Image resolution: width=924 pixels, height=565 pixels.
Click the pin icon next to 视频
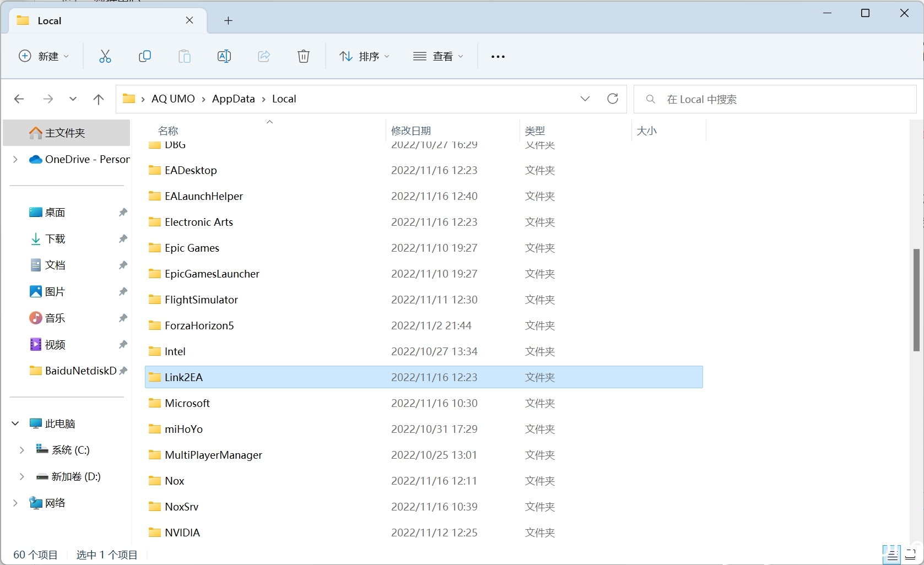tap(123, 344)
